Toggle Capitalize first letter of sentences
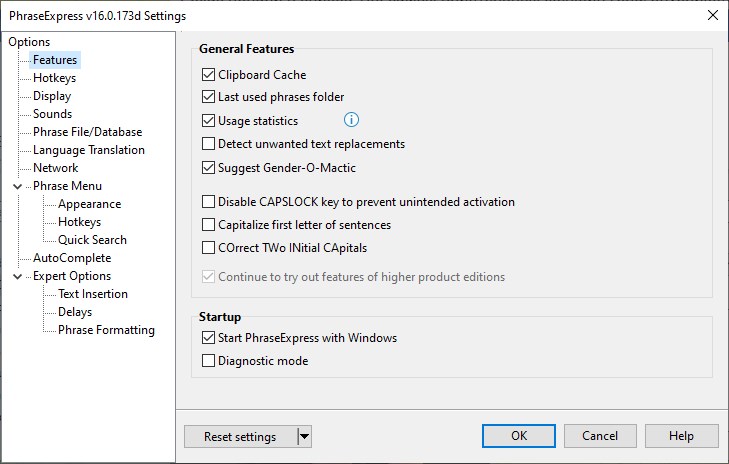729x464 pixels. 209,225
